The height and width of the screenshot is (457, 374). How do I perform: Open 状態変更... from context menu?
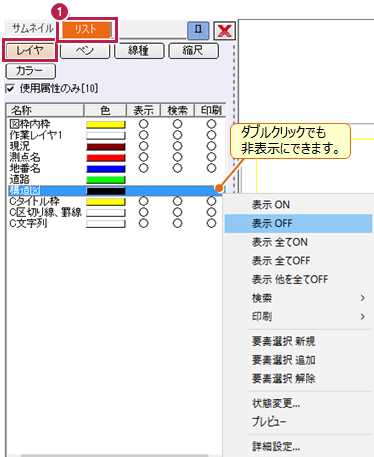click(298, 403)
